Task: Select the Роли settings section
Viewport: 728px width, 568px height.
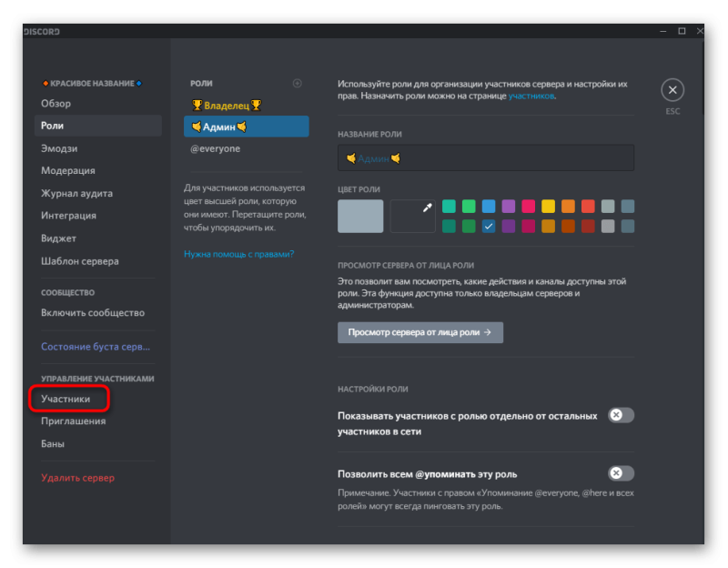Action: (x=98, y=126)
